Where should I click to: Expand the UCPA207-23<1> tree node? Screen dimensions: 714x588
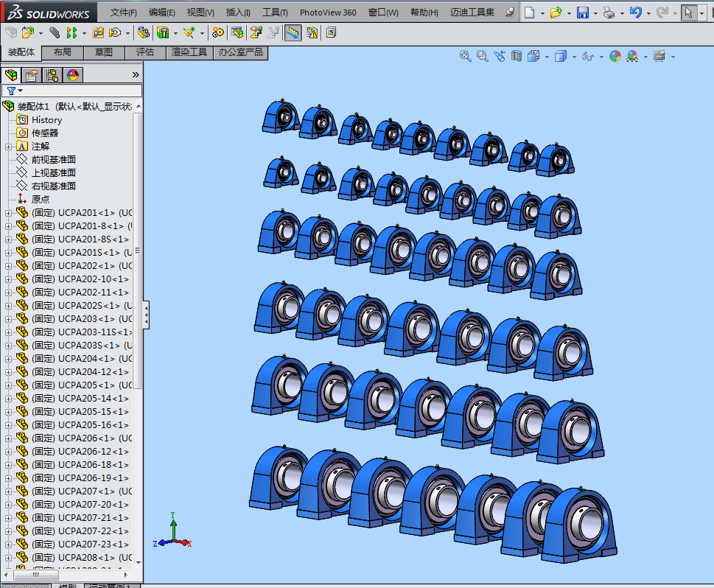tap(8, 545)
